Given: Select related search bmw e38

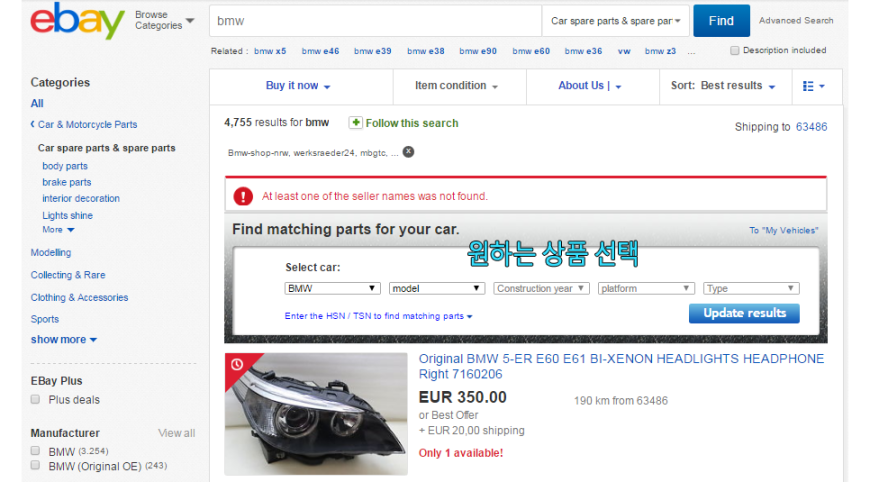Looking at the screenshot, I should pyautogui.click(x=426, y=51).
